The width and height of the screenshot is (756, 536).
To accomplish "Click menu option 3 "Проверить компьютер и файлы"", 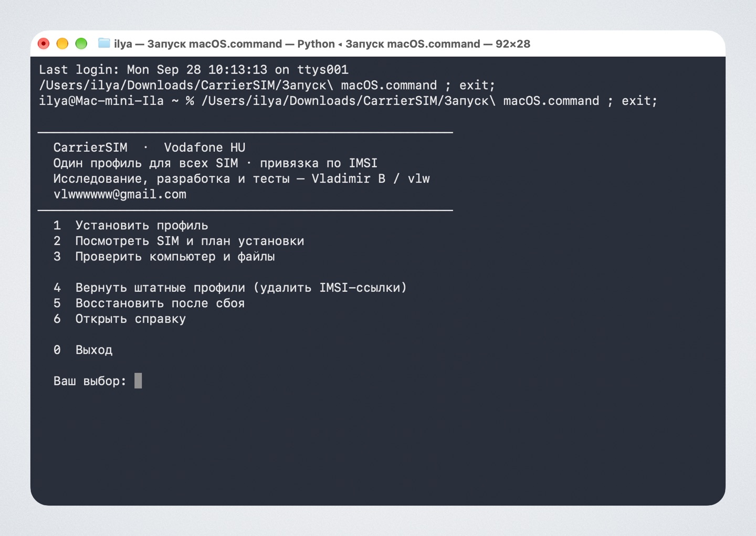I will pyautogui.click(x=164, y=257).
